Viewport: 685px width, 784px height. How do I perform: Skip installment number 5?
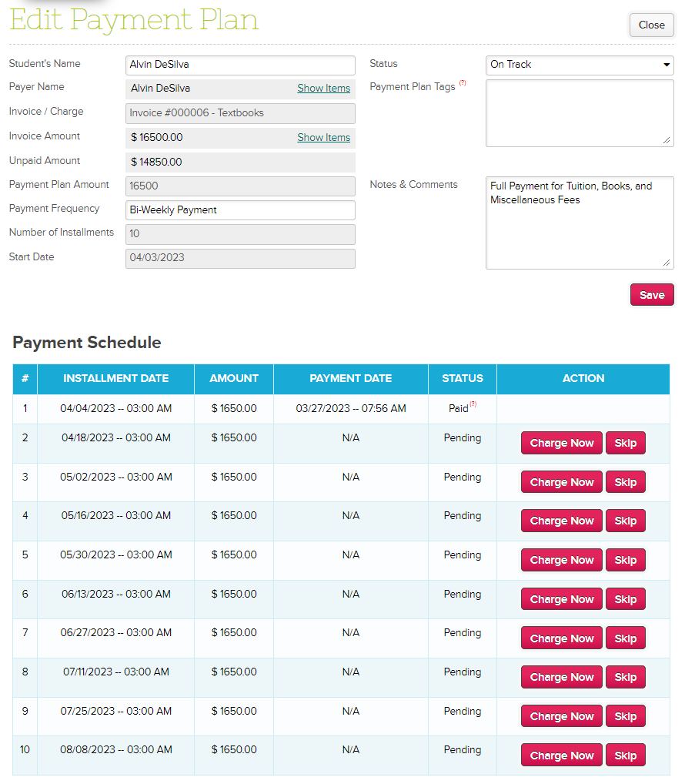coord(625,560)
